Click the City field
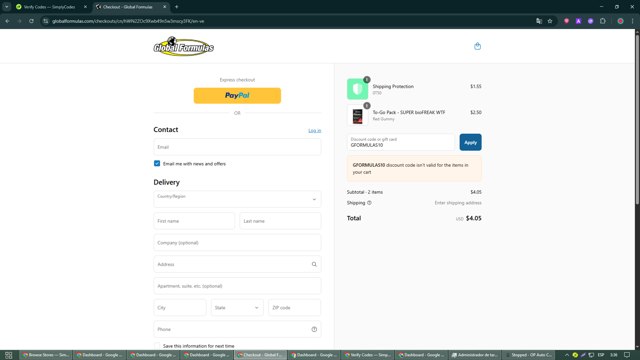 [180, 307]
